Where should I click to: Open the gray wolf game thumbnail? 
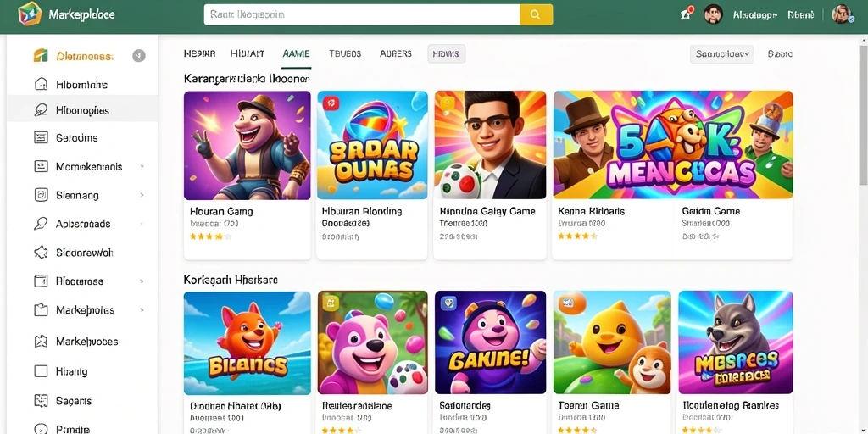tap(736, 342)
